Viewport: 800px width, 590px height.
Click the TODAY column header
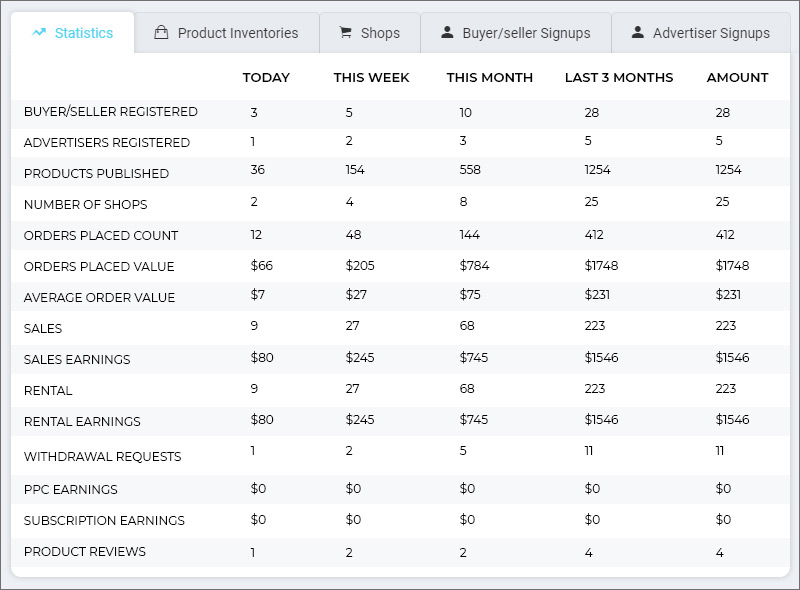click(x=266, y=78)
